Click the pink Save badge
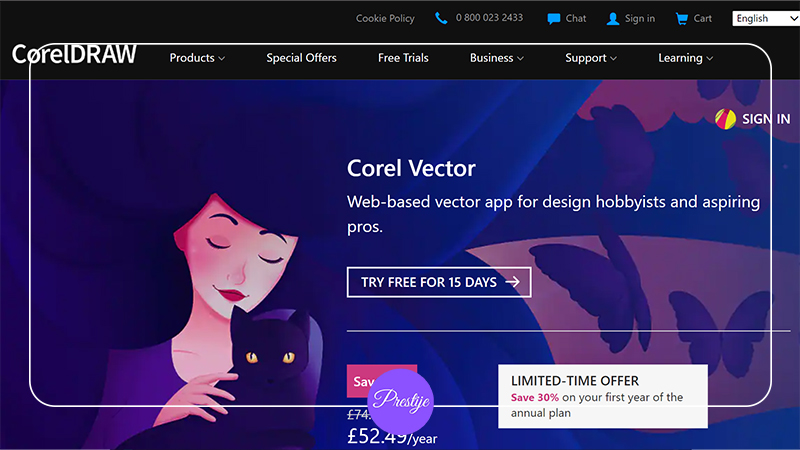The height and width of the screenshot is (450, 800). point(382,381)
